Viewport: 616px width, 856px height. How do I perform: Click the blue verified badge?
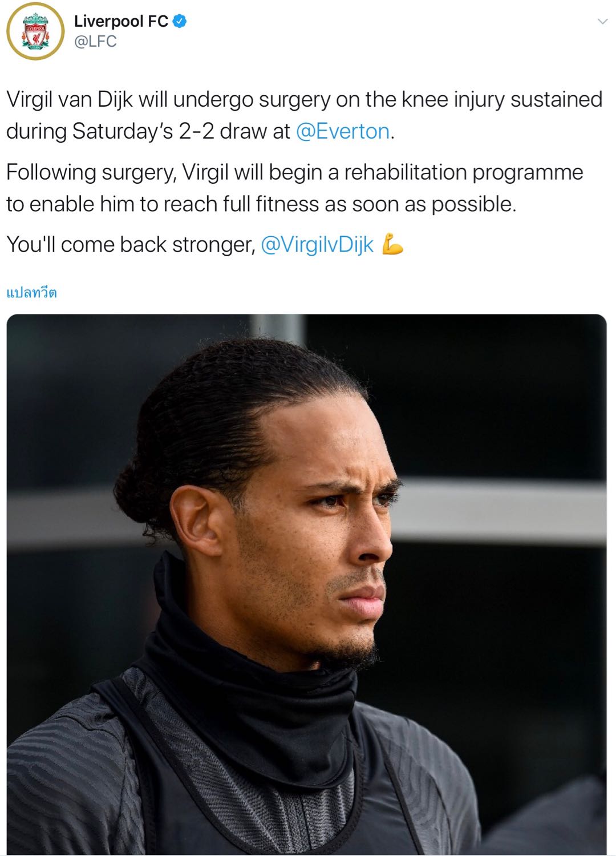[180, 21]
